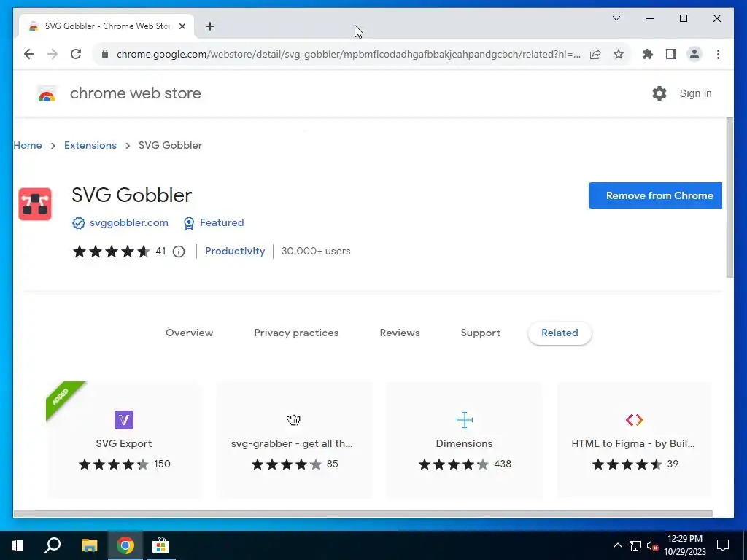The width and height of the screenshot is (747, 560).
Task: Open the svg-grabber extension title
Action: tap(292, 443)
